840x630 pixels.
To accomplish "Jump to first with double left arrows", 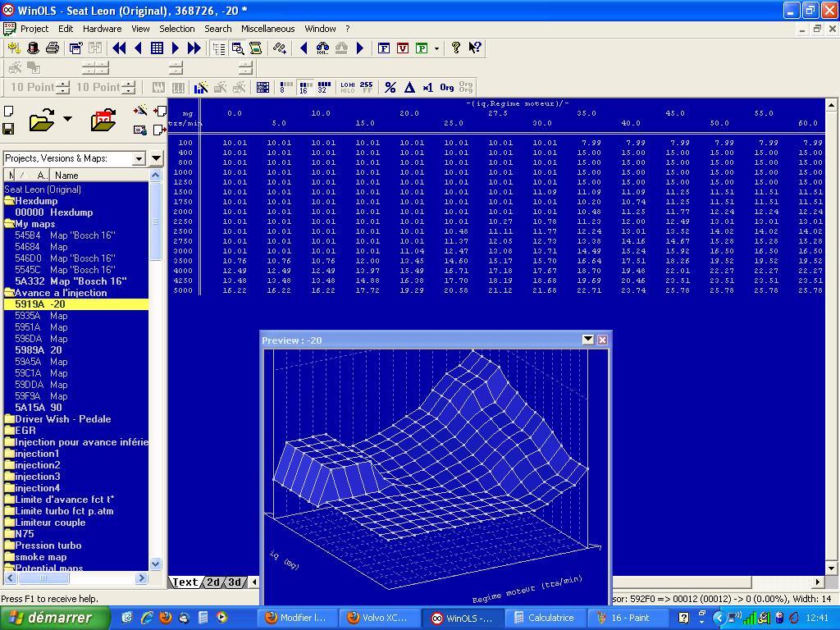I will [119, 48].
